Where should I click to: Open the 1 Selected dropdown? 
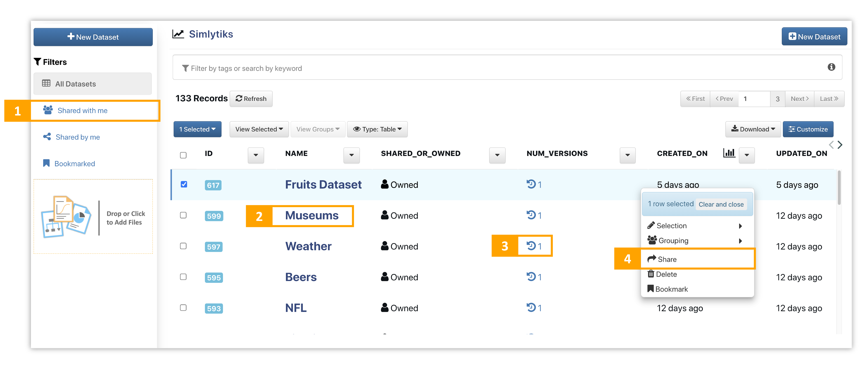[x=198, y=129]
